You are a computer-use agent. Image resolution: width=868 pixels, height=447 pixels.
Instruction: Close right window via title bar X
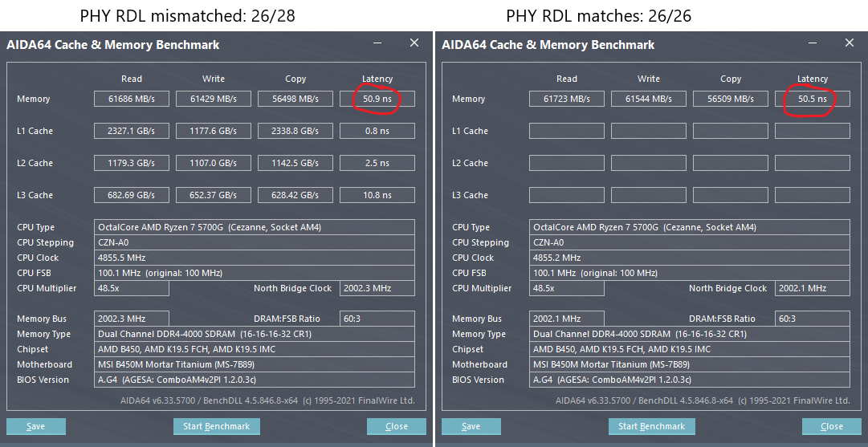pyautogui.click(x=850, y=43)
